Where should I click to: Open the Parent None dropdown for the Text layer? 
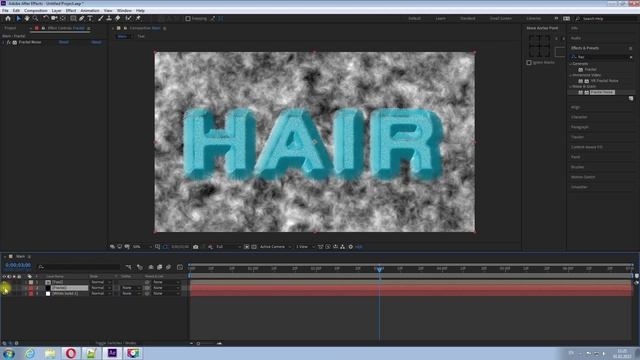coord(165,282)
